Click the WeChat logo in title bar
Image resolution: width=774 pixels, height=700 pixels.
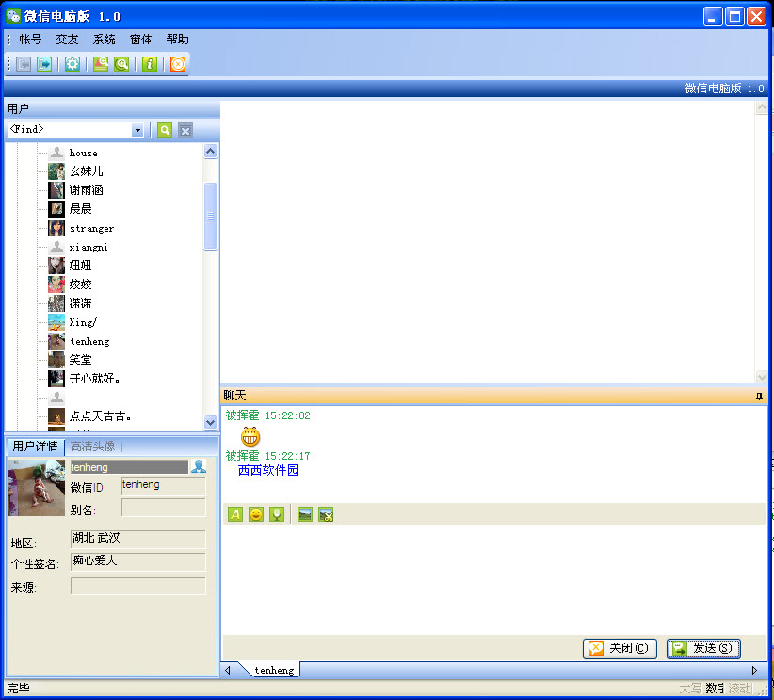click(x=13, y=16)
